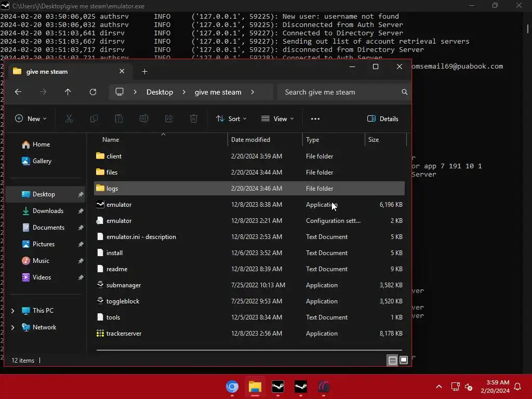
Task: Open the View dropdown
Action: click(277, 119)
